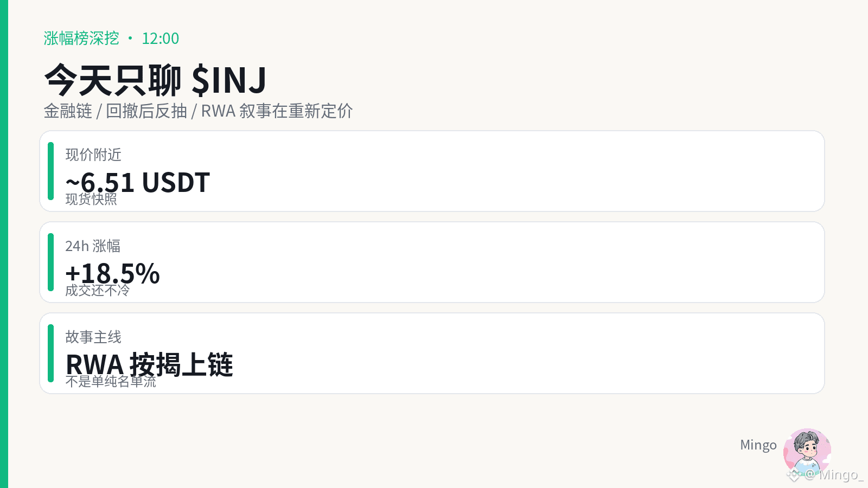The width and height of the screenshot is (868, 488).
Task: Open the 24h 涨幅 card
Action: 432,262
